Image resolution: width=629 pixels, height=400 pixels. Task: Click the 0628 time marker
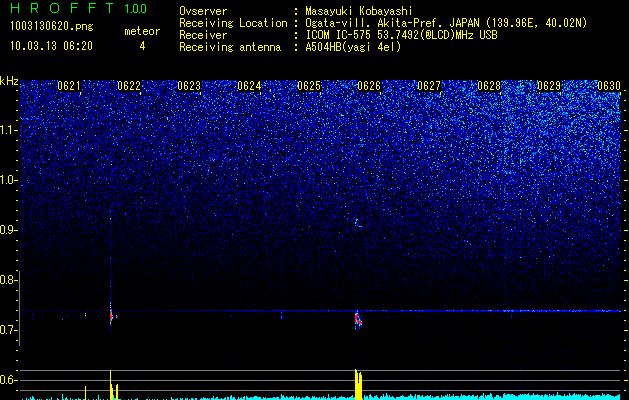pos(489,86)
